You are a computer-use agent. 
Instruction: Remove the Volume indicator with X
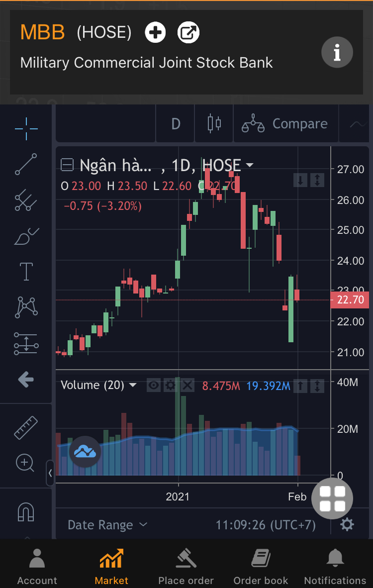[x=187, y=385]
